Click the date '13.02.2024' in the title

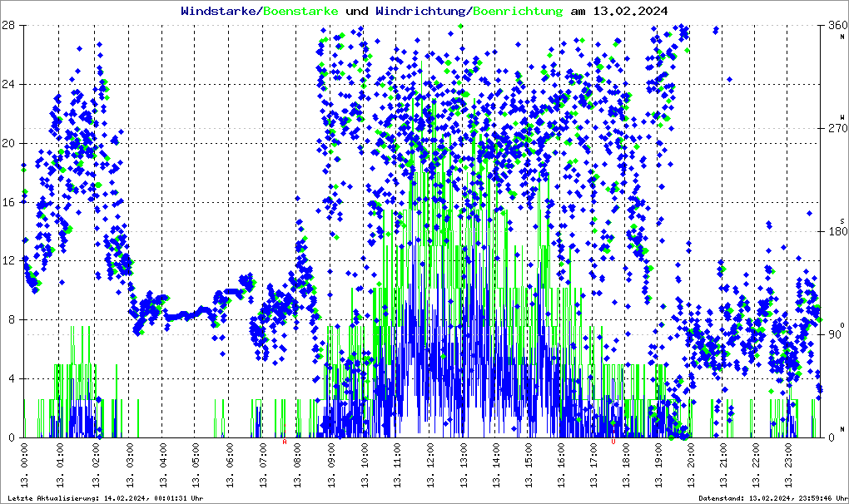630,11
